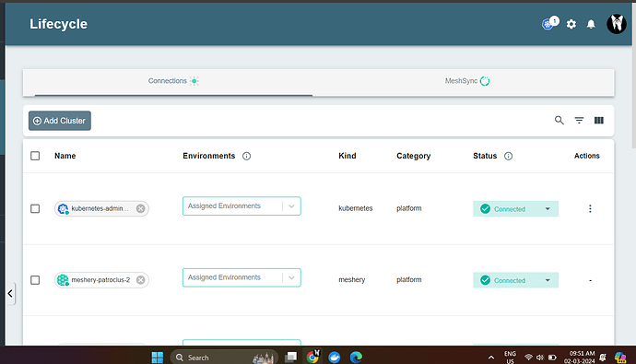This screenshot has height=364, width=636.
Task: Open Docker Desktop from the taskbar
Action: click(x=335, y=358)
